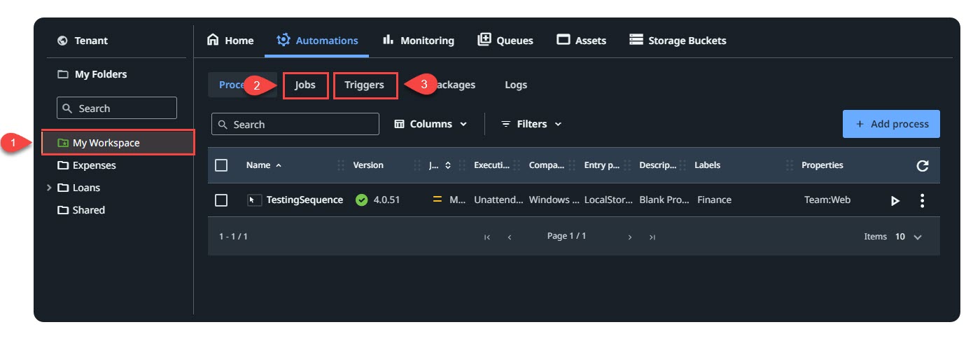Open the Storage Buckets tab
The height and width of the screenshot is (341, 980).
(678, 41)
